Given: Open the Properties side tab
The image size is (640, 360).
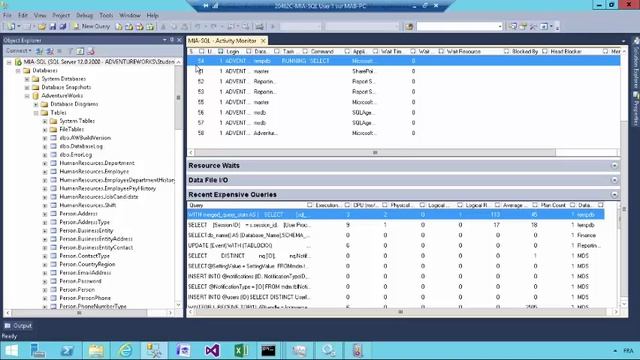Looking at the screenshot, I should 636,108.
